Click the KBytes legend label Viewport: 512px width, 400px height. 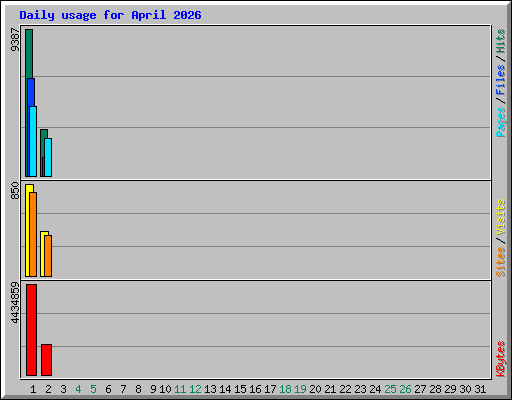click(500, 359)
